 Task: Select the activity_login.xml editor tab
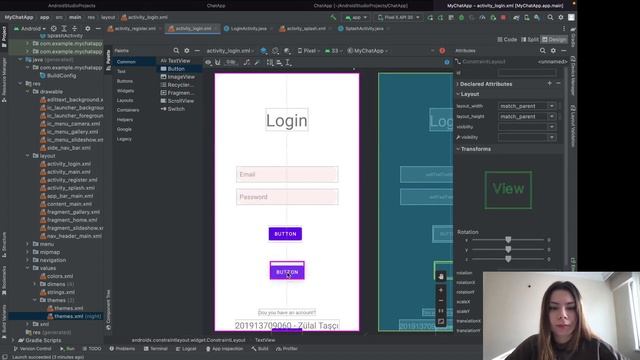click(x=193, y=29)
